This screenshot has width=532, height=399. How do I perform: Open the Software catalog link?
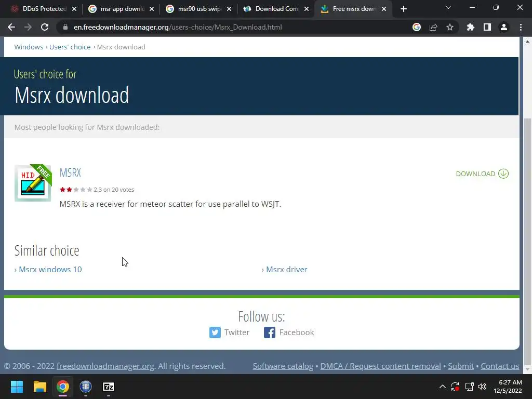(283, 366)
